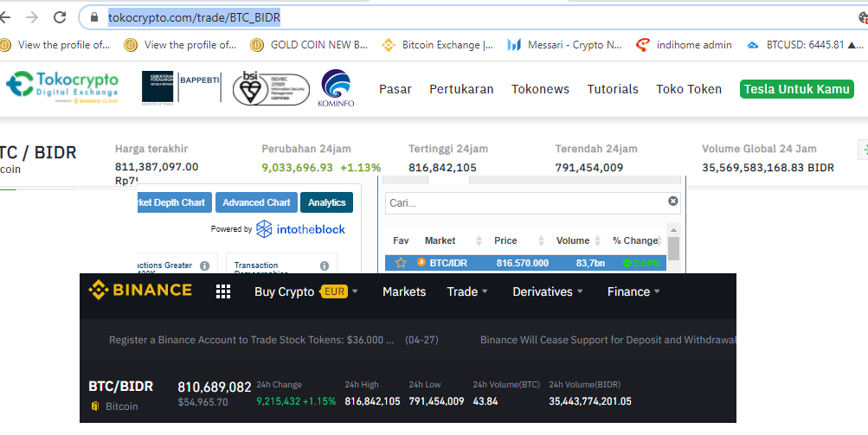Image resolution: width=868 pixels, height=435 pixels.
Task: Click the Bitcoin label with the coin icon in Binance
Action: pos(114,406)
